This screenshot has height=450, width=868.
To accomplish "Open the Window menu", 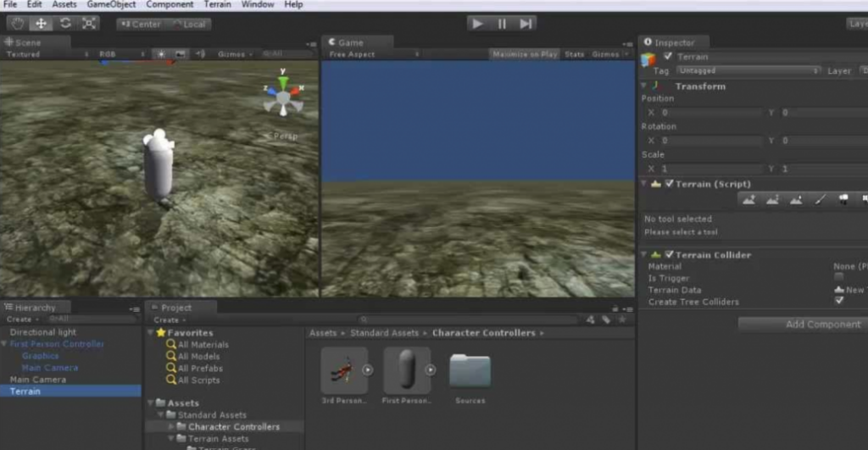I will click(258, 4).
